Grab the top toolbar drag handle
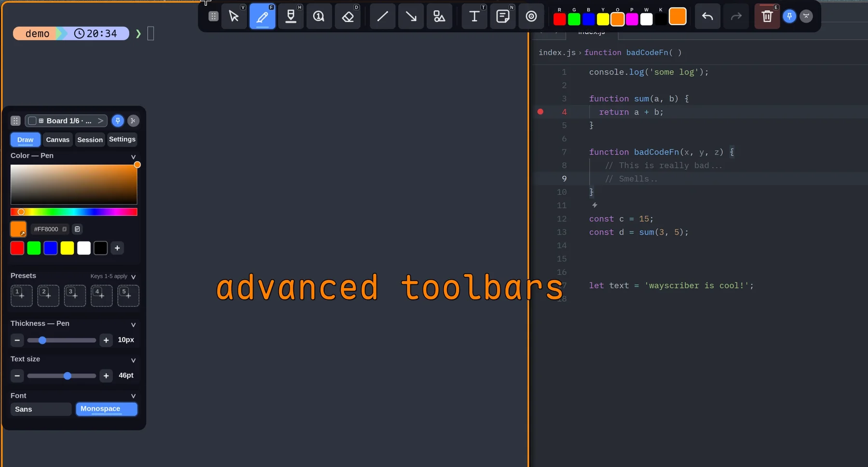 coord(213,16)
